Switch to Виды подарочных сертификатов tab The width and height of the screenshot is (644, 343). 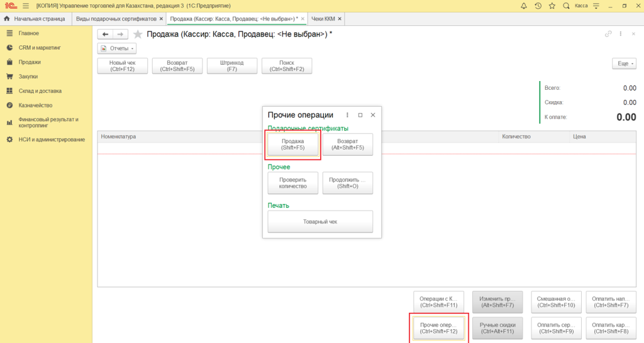(x=116, y=19)
